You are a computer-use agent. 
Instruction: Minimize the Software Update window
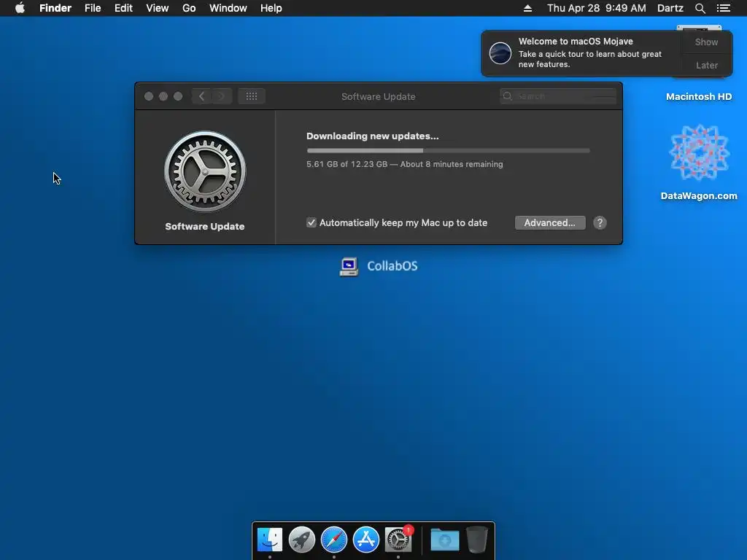(x=163, y=96)
